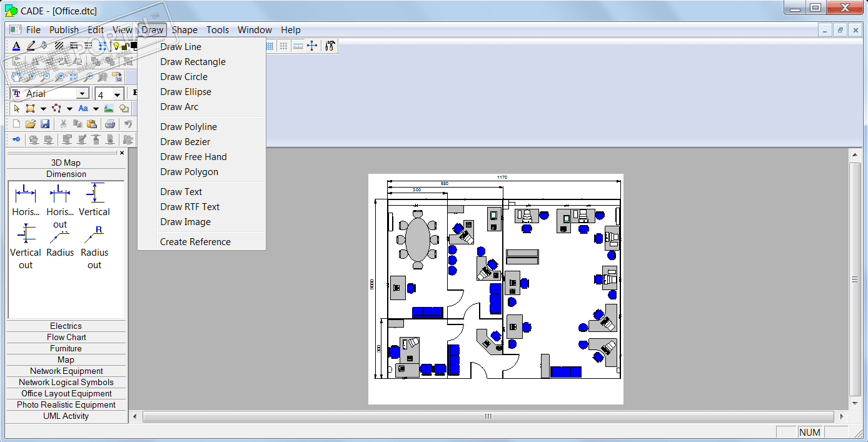The image size is (868, 442).
Task: Click the Paste clipboard icon
Action: (92, 124)
